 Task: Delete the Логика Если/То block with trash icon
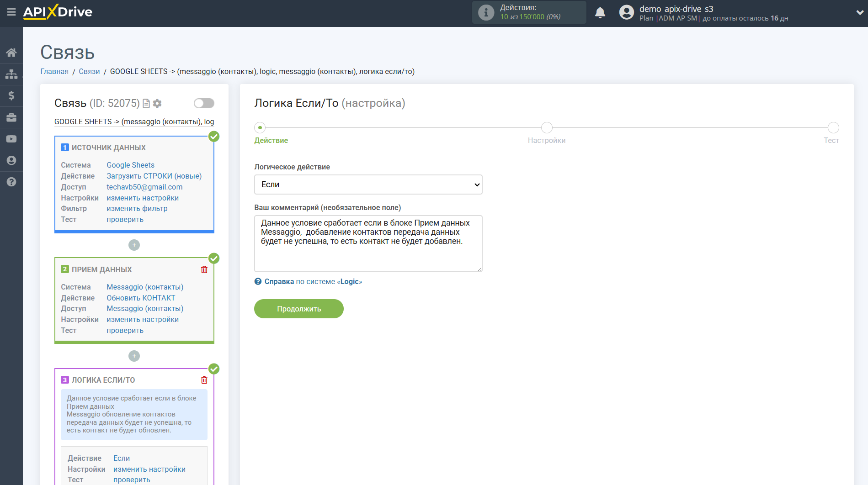pos(204,380)
